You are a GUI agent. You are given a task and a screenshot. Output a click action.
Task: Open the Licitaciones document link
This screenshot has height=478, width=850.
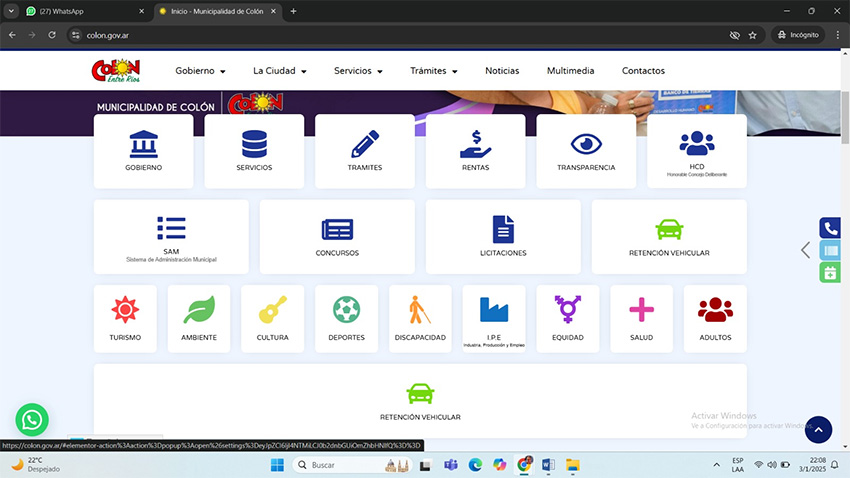502,236
